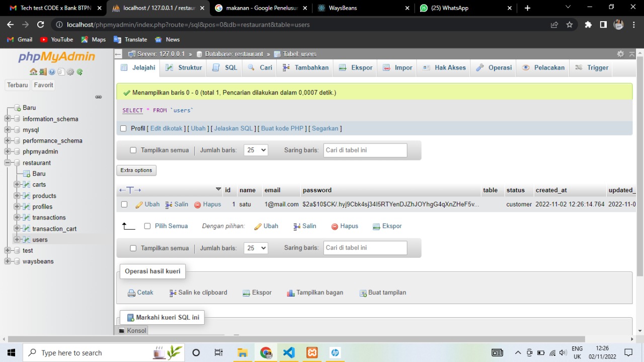This screenshot has height=362, width=644.
Task: Open the SQL tab
Action: click(x=224, y=67)
